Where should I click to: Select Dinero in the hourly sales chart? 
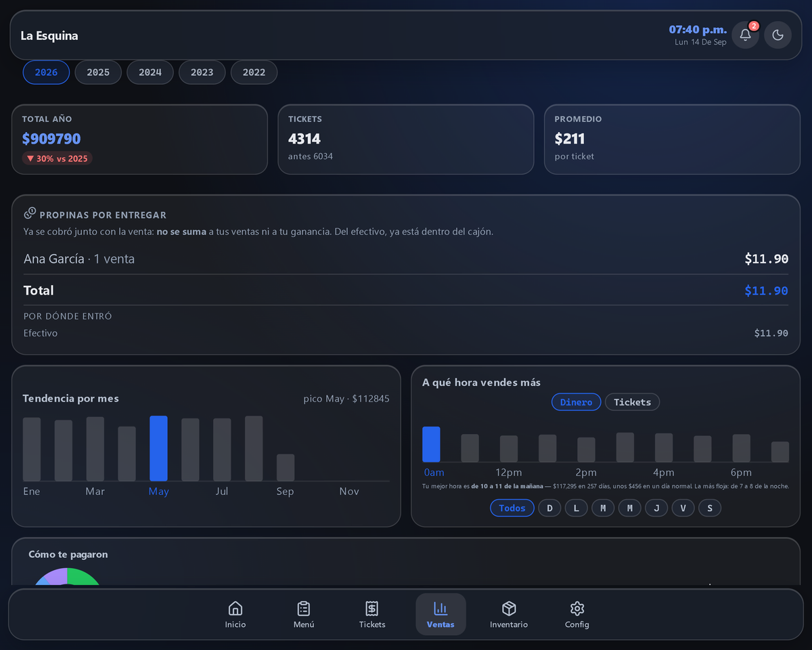click(x=577, y=402)
